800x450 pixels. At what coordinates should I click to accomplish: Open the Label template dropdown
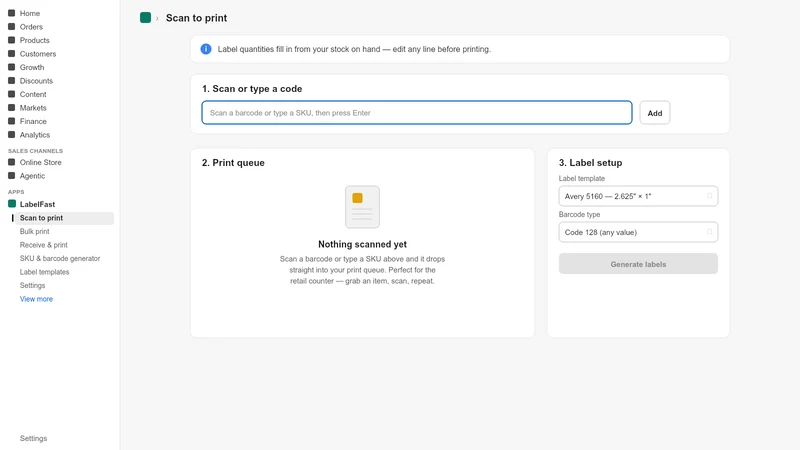[x=638, y=196]
